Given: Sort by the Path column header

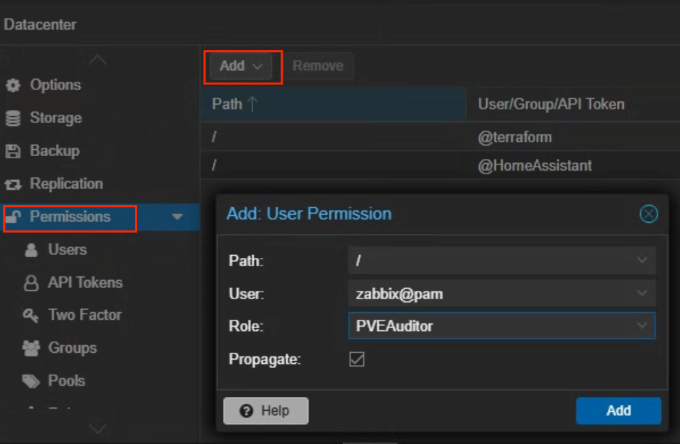Looking at the screenshot, I should 235,104.
